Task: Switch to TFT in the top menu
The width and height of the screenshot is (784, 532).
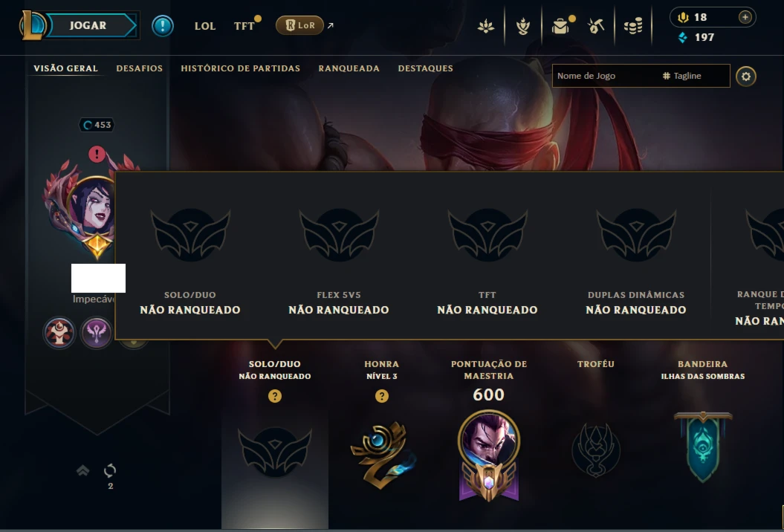Action: click(244, 26)
